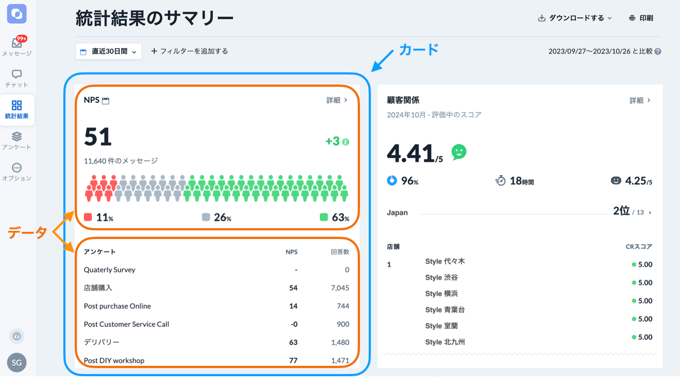Expand the Japan ranking 2位 chevron

coord(650,212)
